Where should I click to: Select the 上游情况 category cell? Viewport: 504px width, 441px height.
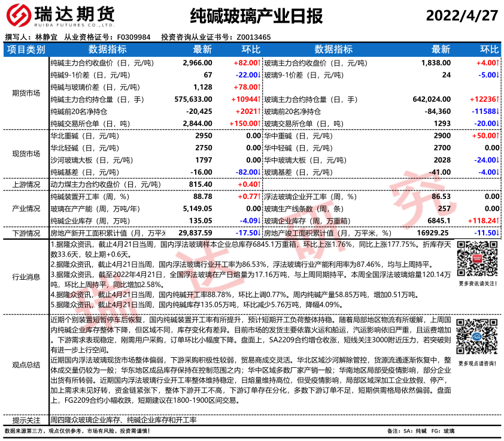point(26,185)
